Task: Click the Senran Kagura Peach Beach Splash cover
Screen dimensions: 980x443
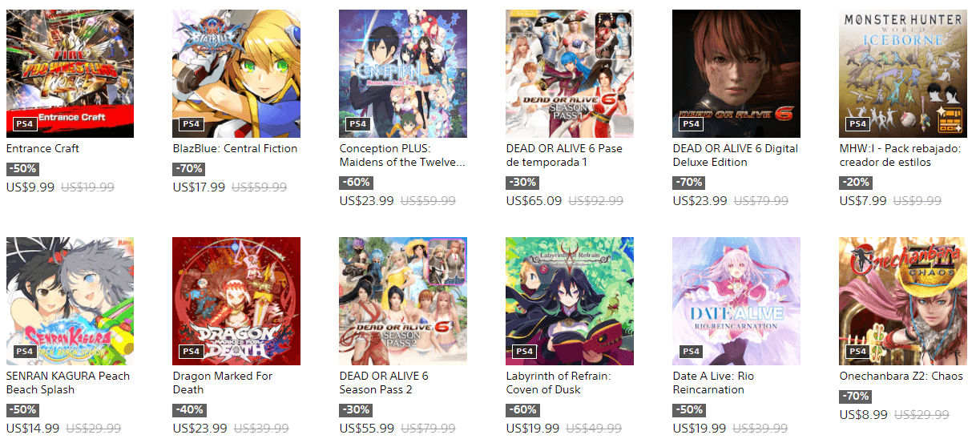Action: point(70,301)
